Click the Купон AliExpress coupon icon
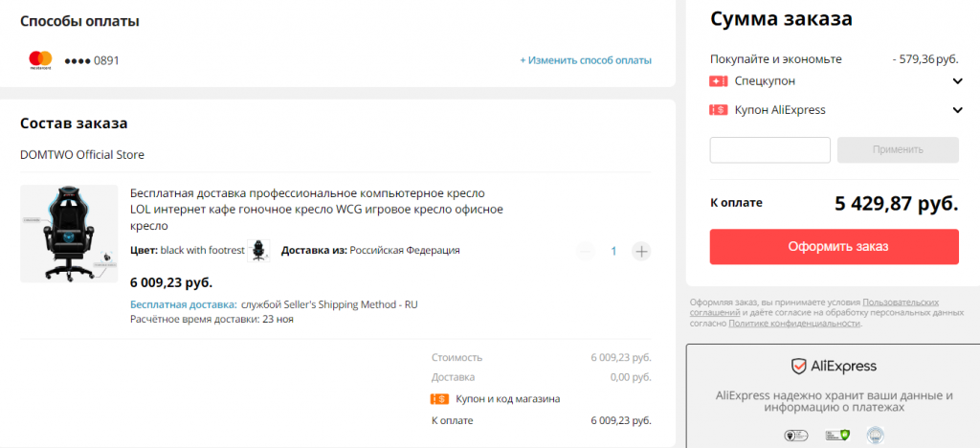This screenshot has width=980, height=448. [x=719, y=110]
